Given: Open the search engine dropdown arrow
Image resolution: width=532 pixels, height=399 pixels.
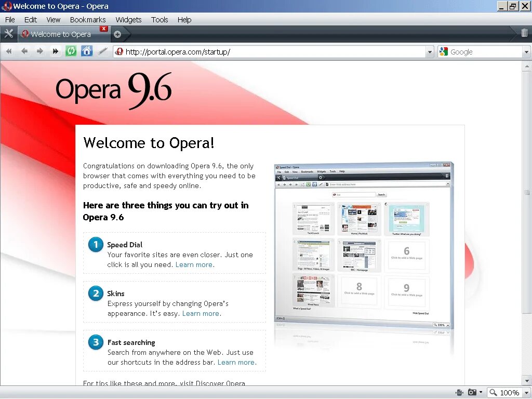Looking at the screenshot, I should [527, 52].
